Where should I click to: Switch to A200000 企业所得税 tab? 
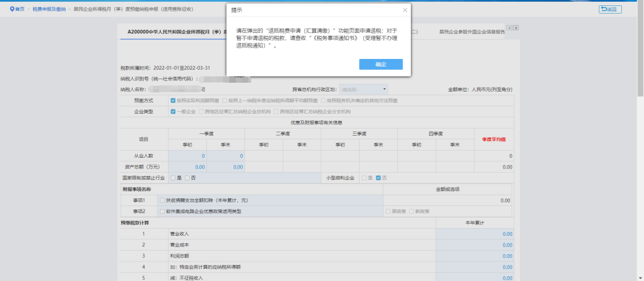pyautogui.click(x=173, y=32)
